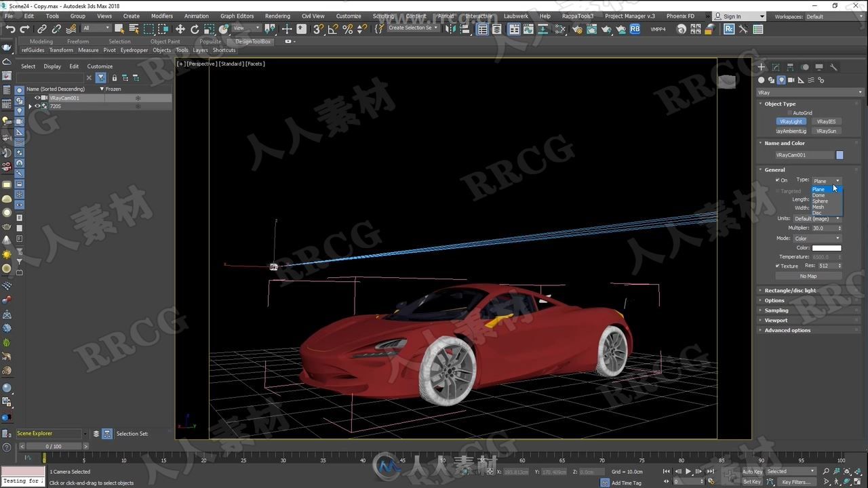Screen dimensions: 868x488
Task: Expand the Advanced options rollout
Action: click(787, 330)
